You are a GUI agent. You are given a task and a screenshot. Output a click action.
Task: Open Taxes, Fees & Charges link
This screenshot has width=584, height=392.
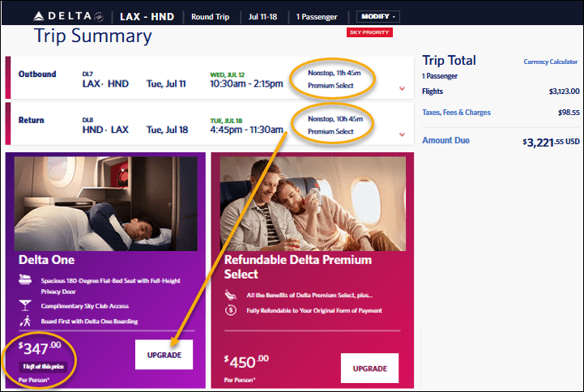pos(456,112)
